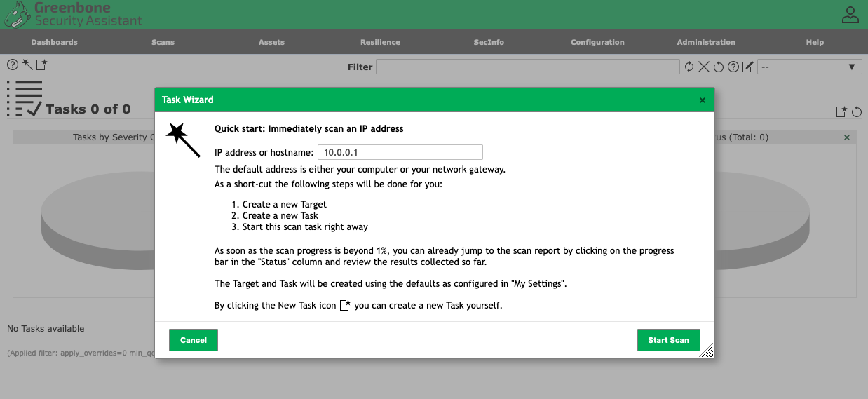
Task: Open the help icon in the Tasks toolbar
Action: [13, 65]
